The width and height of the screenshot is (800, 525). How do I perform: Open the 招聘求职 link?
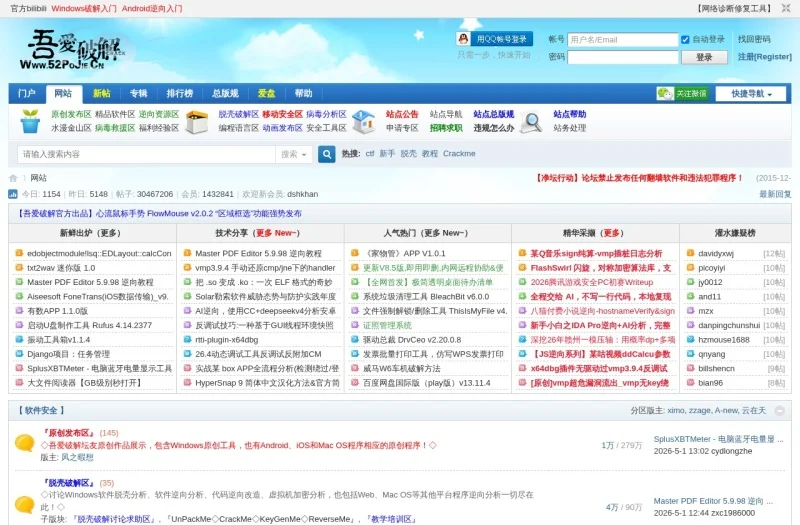pos(446,128)
